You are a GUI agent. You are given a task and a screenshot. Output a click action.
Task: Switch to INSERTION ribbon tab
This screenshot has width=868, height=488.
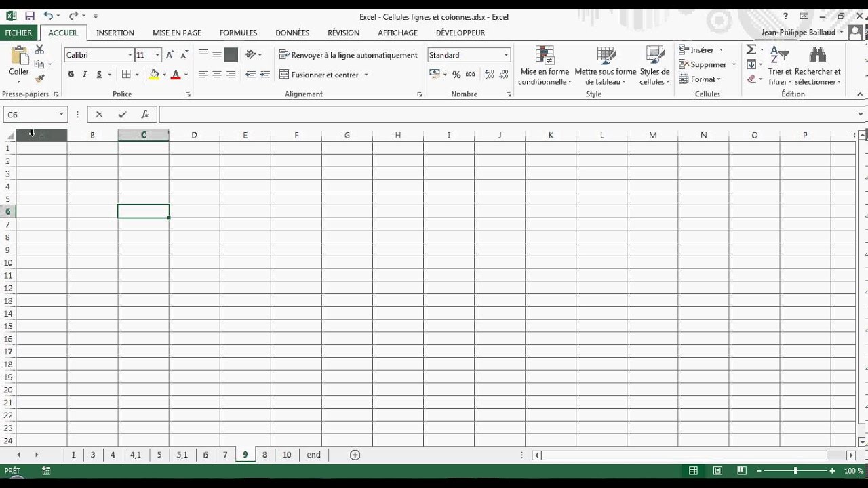[x=115, y=33]
